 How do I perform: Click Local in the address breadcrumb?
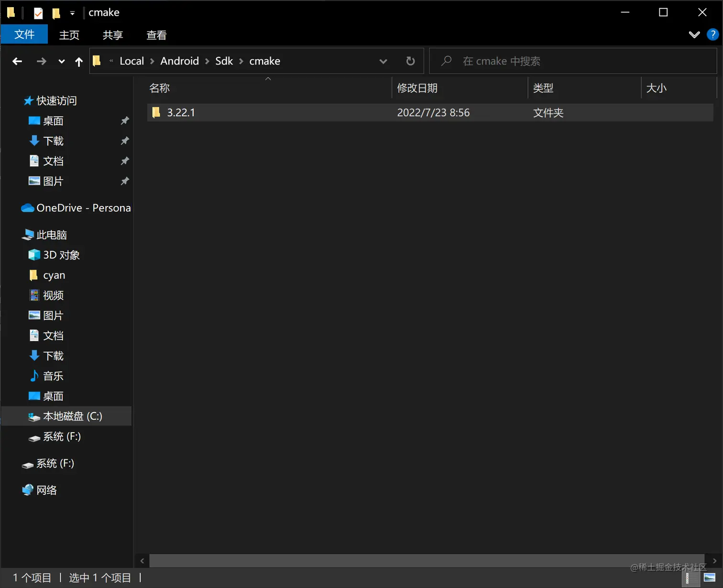(x=131, y=61)
